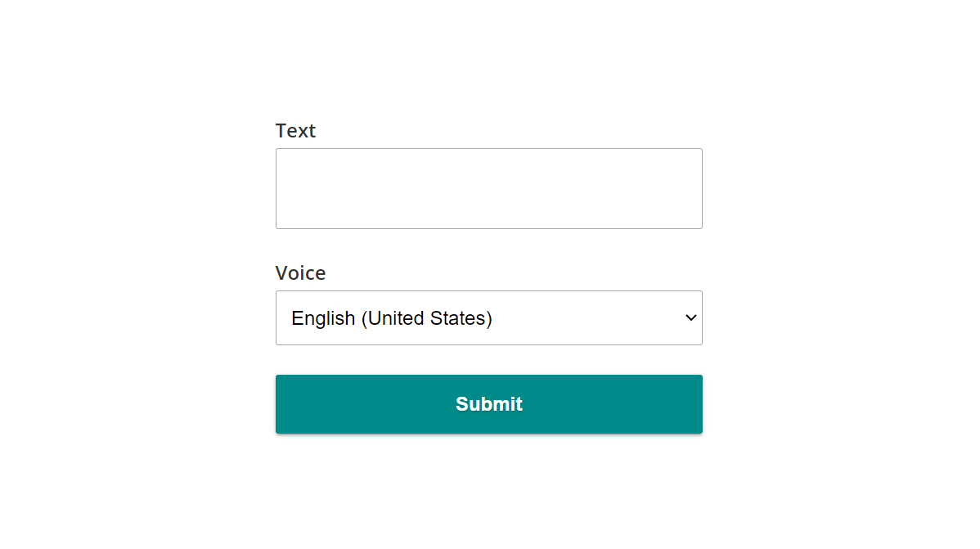Click the Submit label on teal button
This screenshot has width=980, height=549.
point(488,404)
